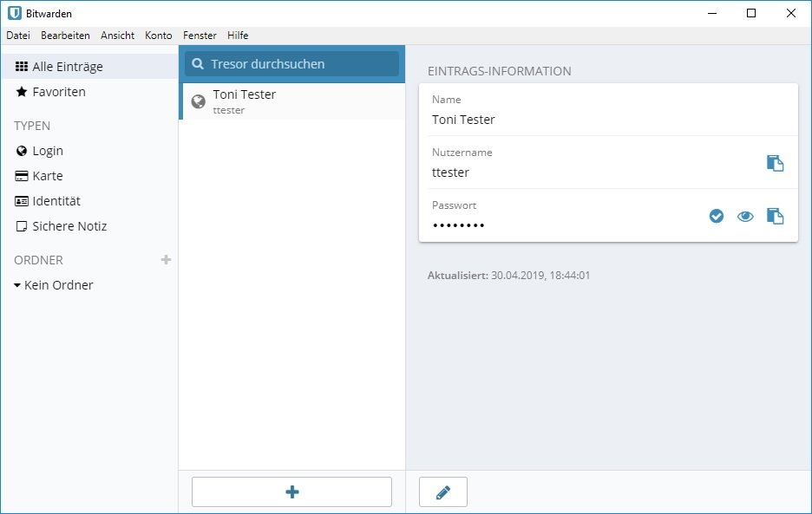Add a new folder with plus icon
This screenshot has width=812, height=514.
[x=167, y=260]
